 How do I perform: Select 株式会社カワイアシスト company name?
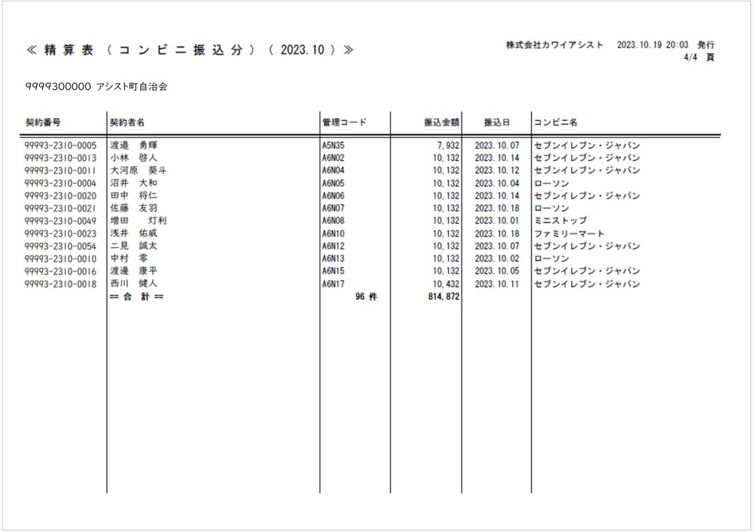(554, 45)
